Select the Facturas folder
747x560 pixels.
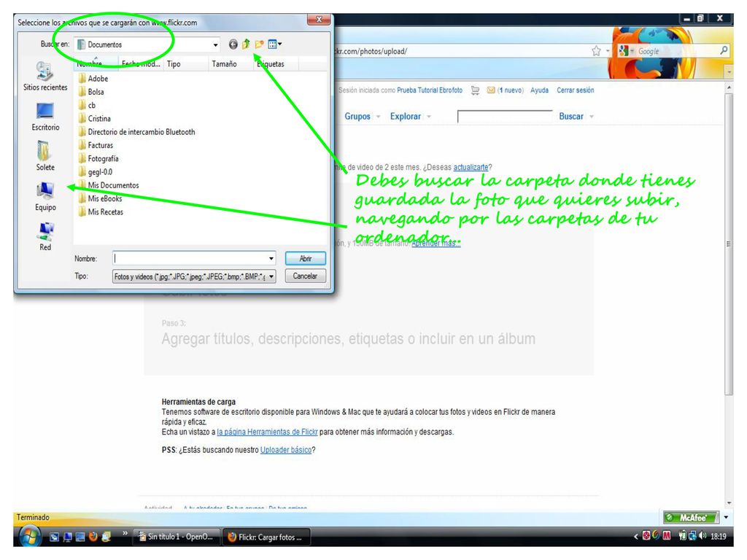click(x=96, y=145)
